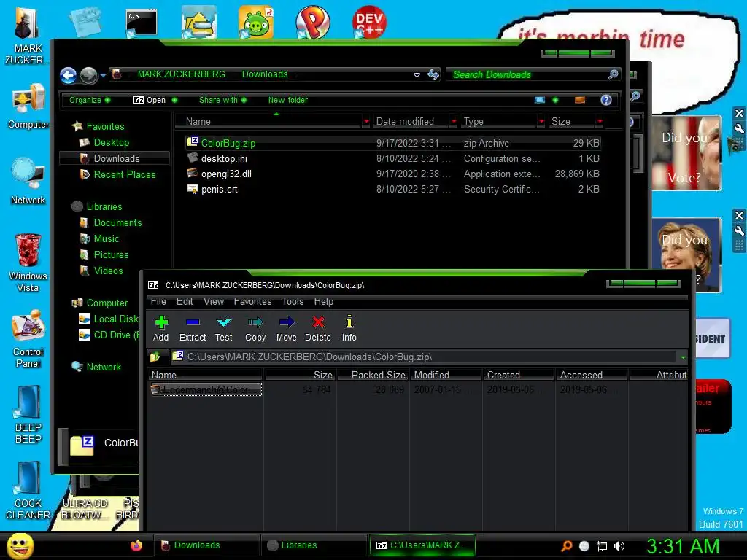
Task: Sort 7-Zip list by Modified column
Action: 446,375
